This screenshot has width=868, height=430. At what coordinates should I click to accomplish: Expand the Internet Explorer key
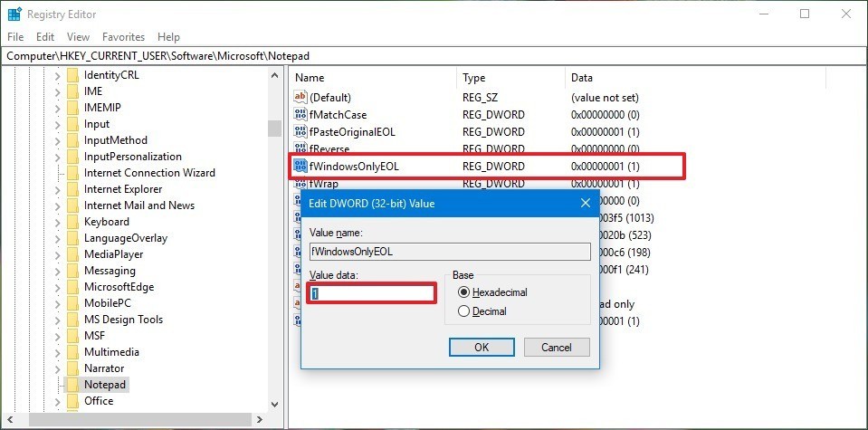(x=57, y=189)
